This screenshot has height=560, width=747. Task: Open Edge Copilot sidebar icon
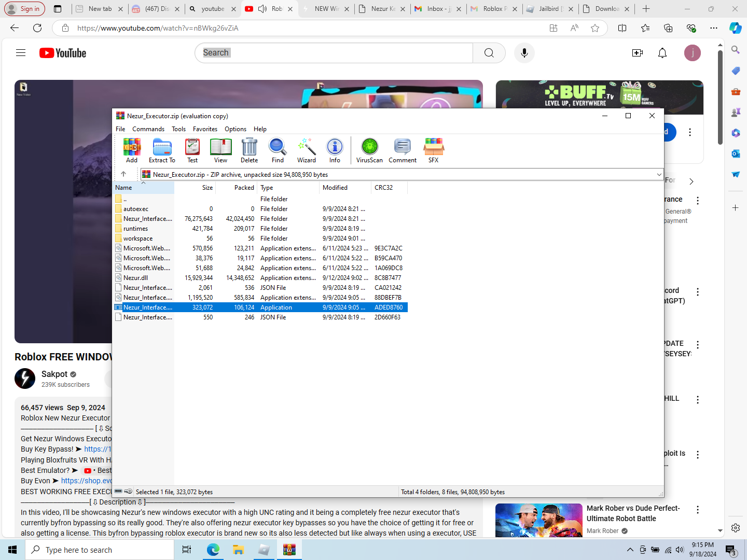(x=736, y=28)
